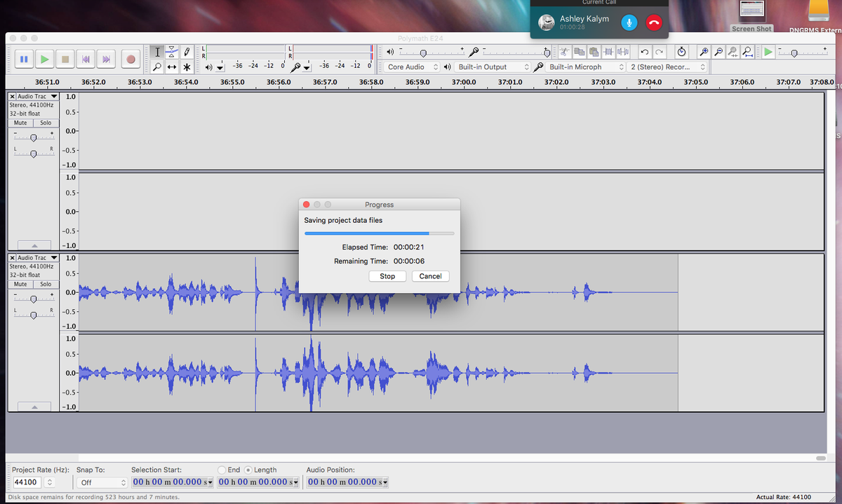Click the Paste clipboard icon

click(x=594, y=52)
